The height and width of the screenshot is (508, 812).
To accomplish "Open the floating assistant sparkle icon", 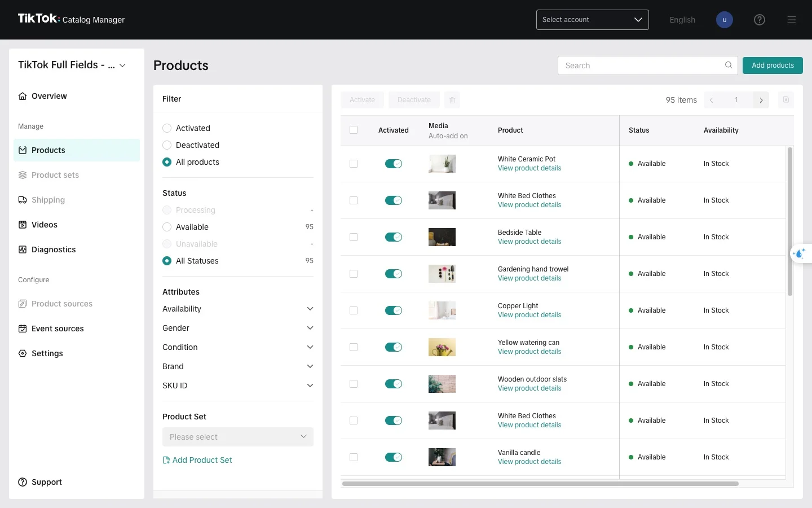I will pyautogui.click(x=800, y=254).
